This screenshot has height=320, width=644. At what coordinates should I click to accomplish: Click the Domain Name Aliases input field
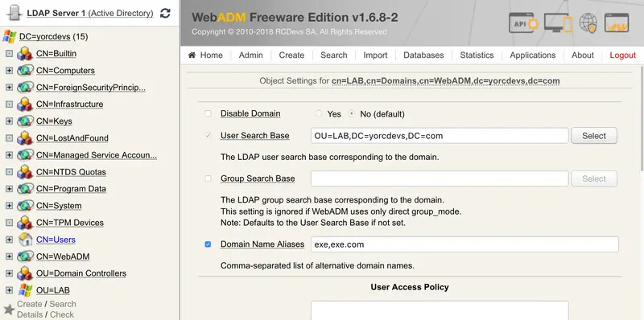[464, 244]
